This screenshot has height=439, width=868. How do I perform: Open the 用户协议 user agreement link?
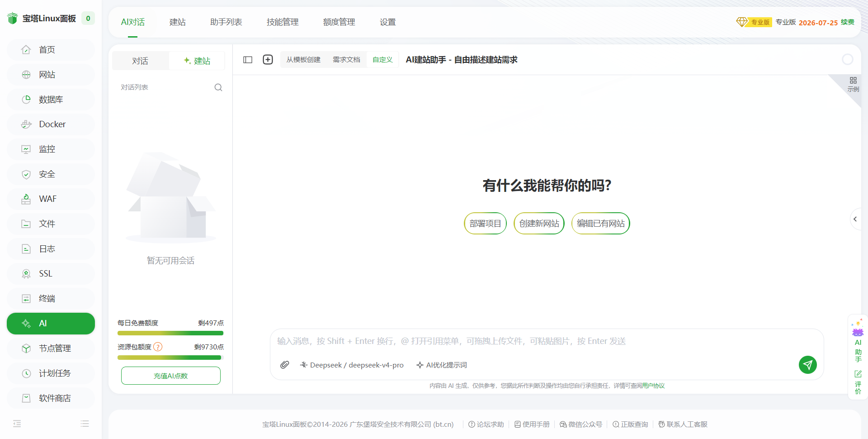tap(653, 386)
